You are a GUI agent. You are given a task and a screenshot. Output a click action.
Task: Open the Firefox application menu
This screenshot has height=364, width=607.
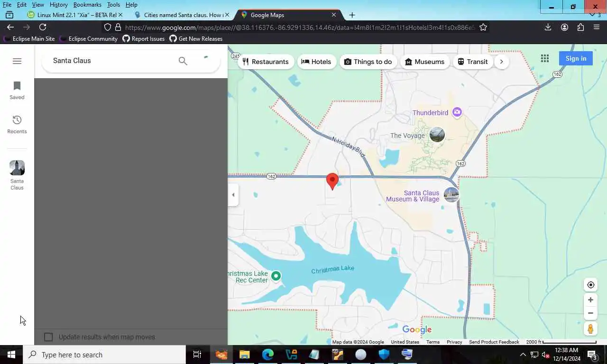pyautogui.click(x=597, y=27)
